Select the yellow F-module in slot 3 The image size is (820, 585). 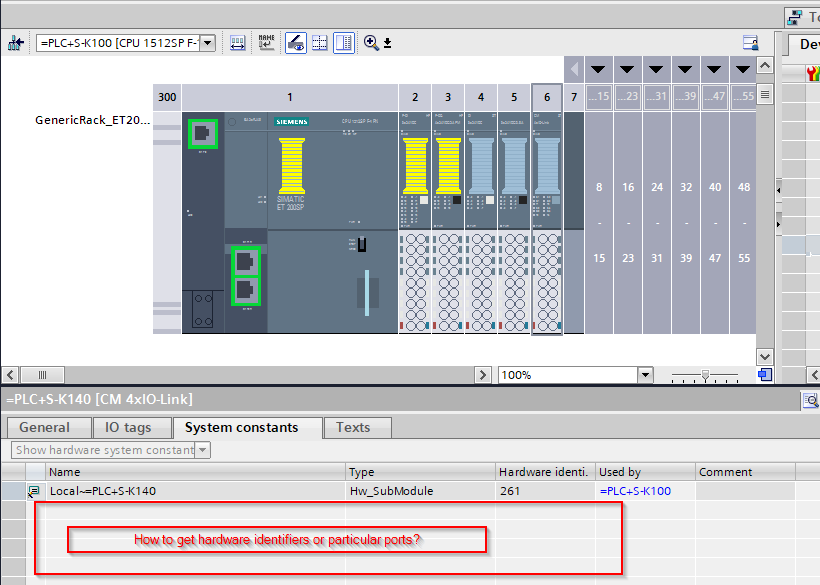448,223
